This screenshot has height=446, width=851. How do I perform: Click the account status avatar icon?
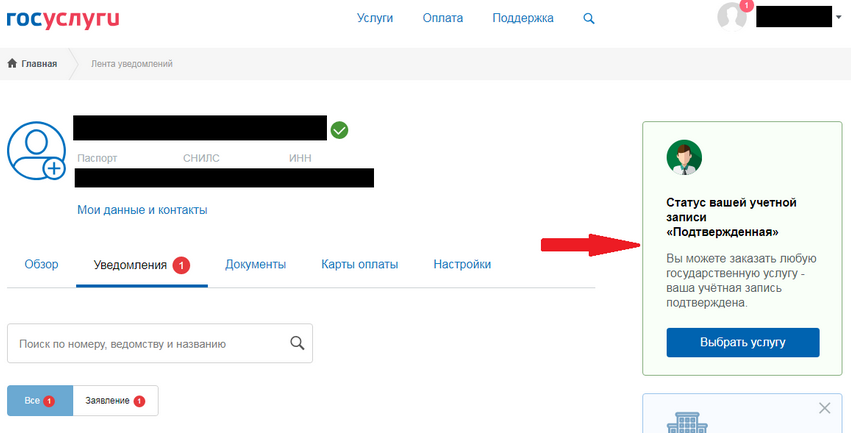point(684,157)
